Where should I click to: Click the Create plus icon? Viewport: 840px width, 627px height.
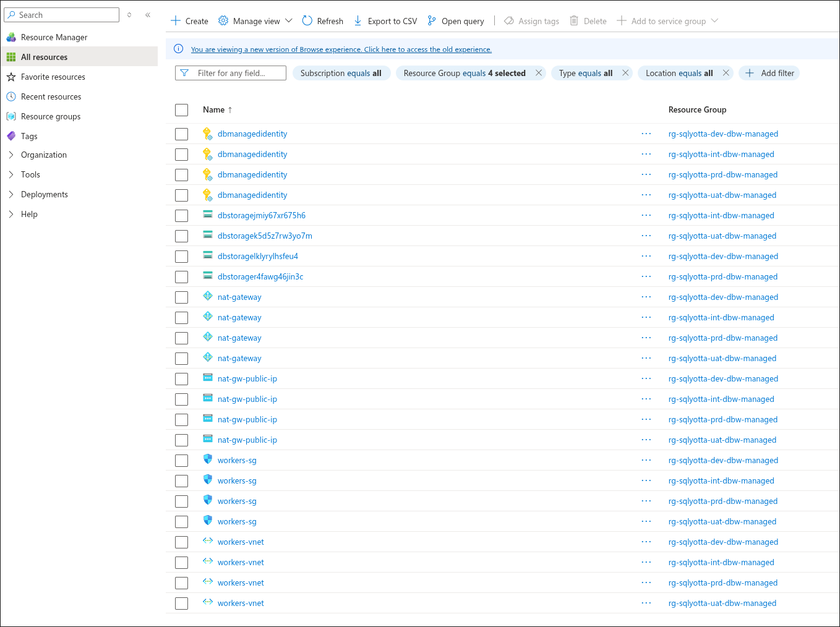click(176, 21)
